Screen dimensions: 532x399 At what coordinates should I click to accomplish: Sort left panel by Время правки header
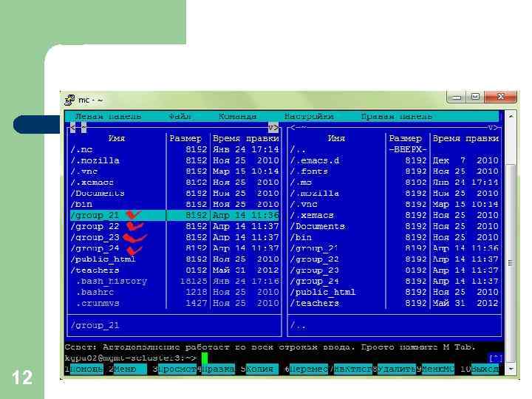pos(245,138)
